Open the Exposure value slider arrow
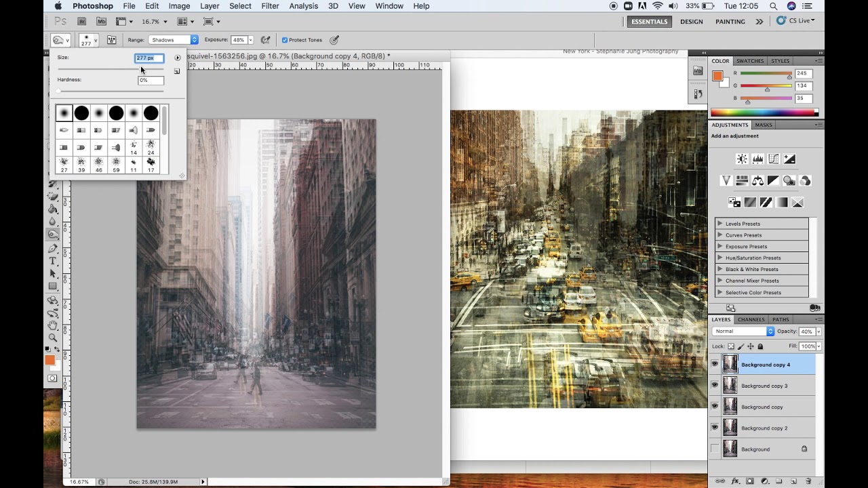Image resolution: width=868 pixels, height=488 pixels. (x=250, y=40)
